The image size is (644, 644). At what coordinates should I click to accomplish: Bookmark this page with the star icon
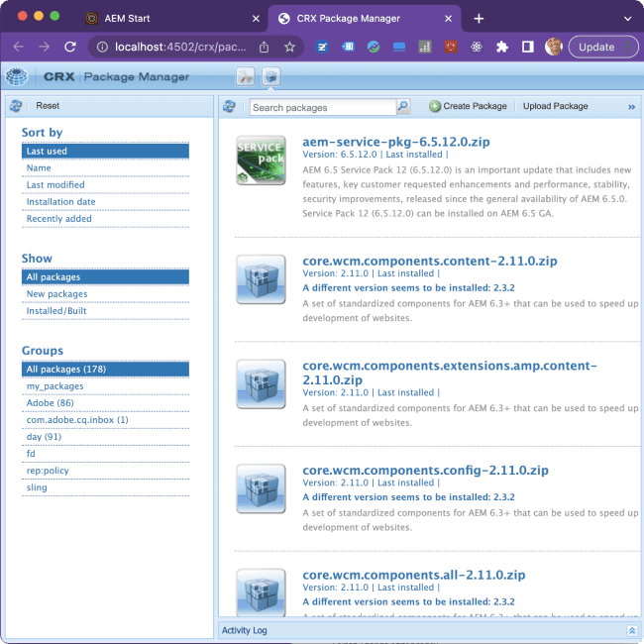tap(290, 48)
